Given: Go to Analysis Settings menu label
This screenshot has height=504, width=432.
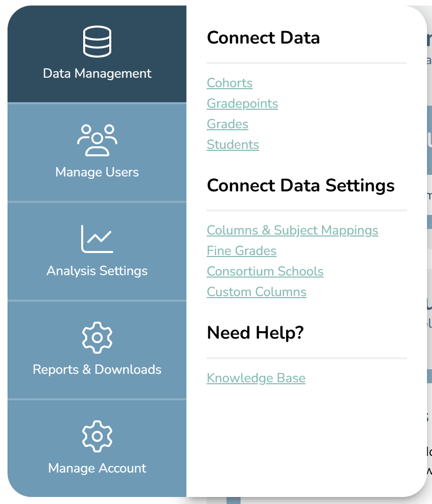Looking at the screenshot, I should 97,271.
